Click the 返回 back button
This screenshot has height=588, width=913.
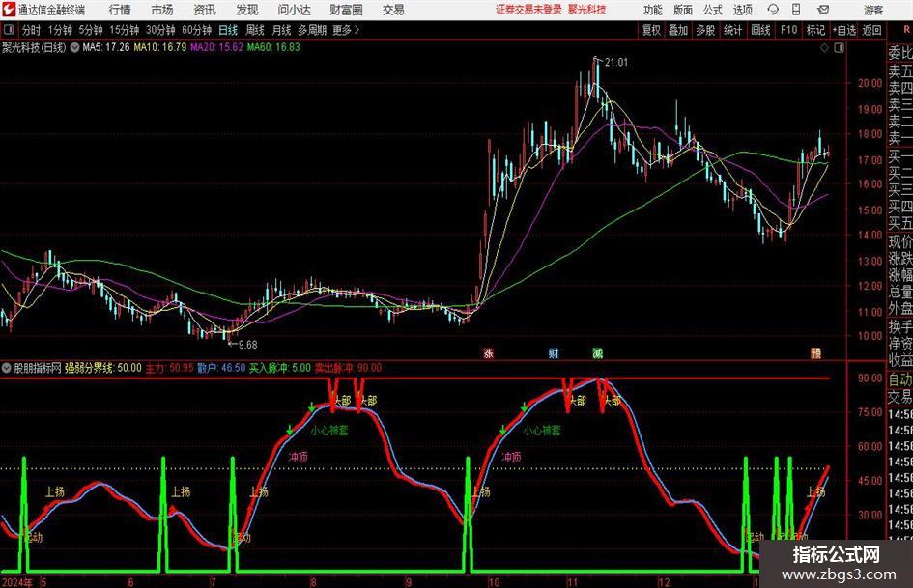[x=872, y=30]
